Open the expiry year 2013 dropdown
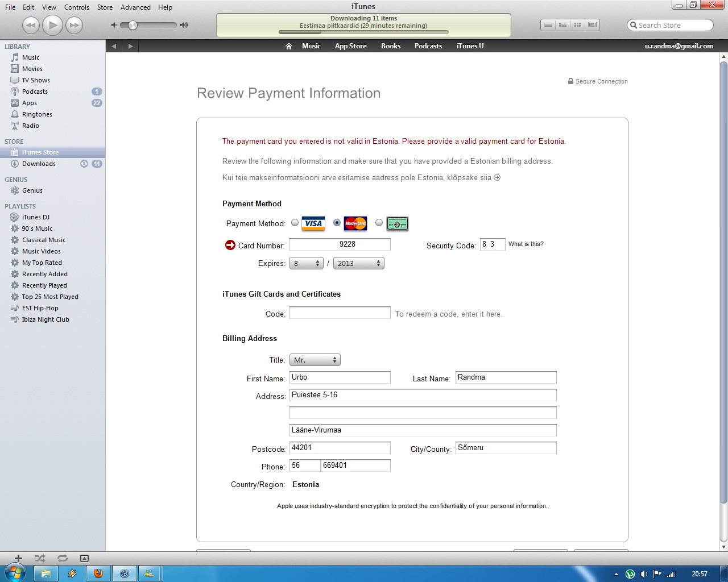The image size is (728, 582). [x=358, y=263]
